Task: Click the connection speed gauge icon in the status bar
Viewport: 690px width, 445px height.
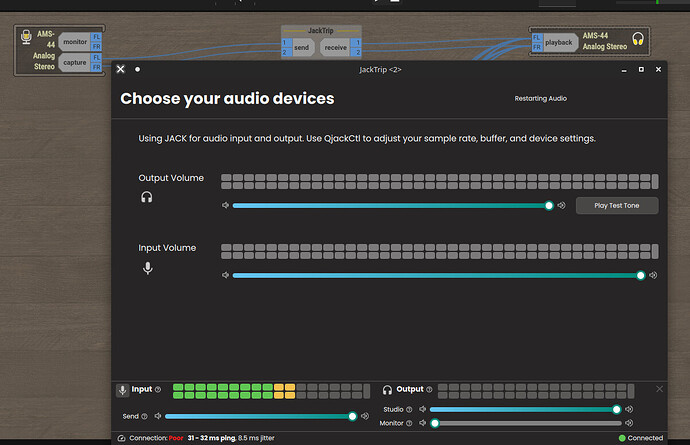Action: pos(121,438)
